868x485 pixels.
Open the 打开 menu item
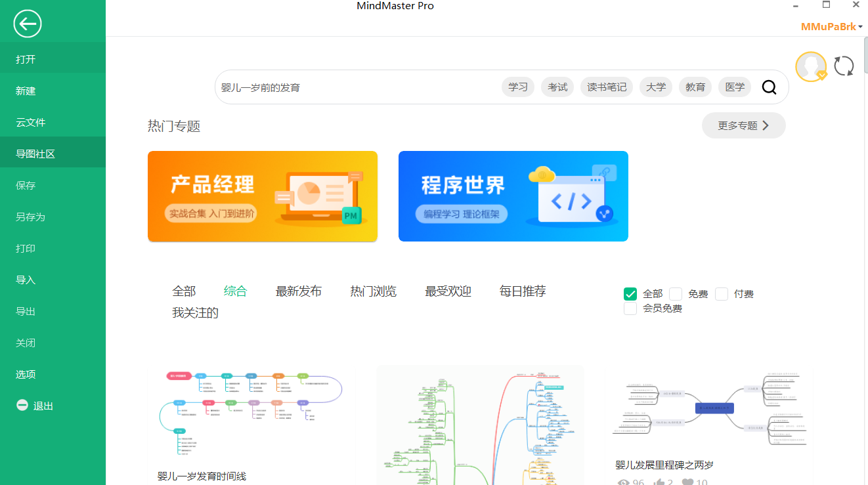click(x=53, y=59)
